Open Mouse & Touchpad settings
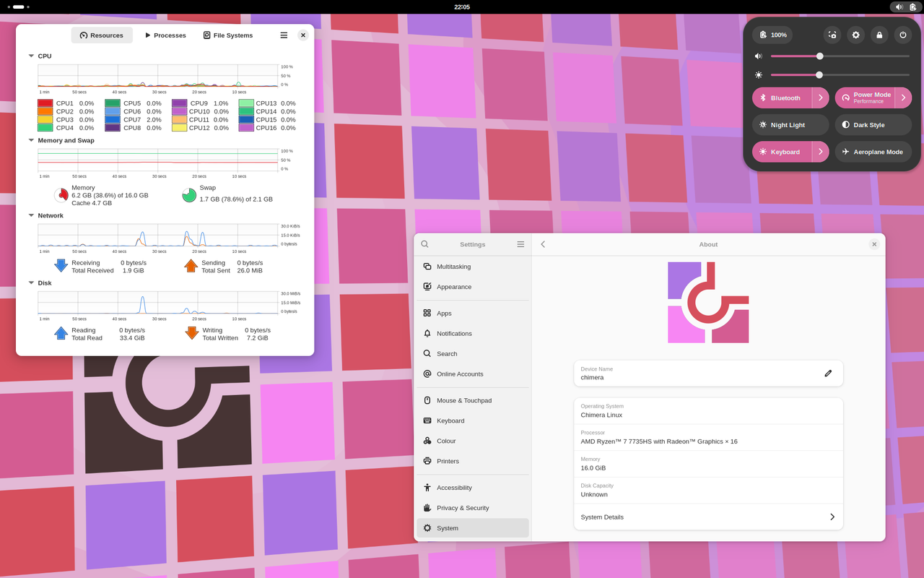Screen dimensions: 924x578 tap(473, 400)
